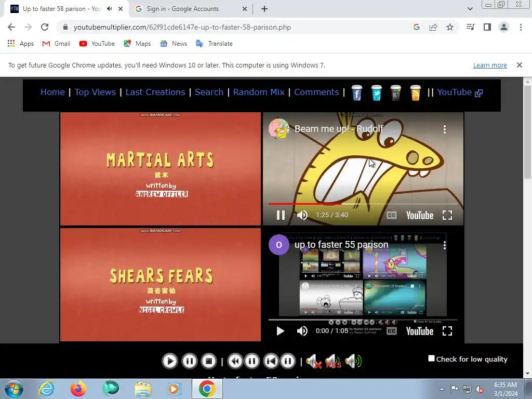Click the Shears Fears video thumbnail
Screen dimensions: 532x399
click(161, 284)
